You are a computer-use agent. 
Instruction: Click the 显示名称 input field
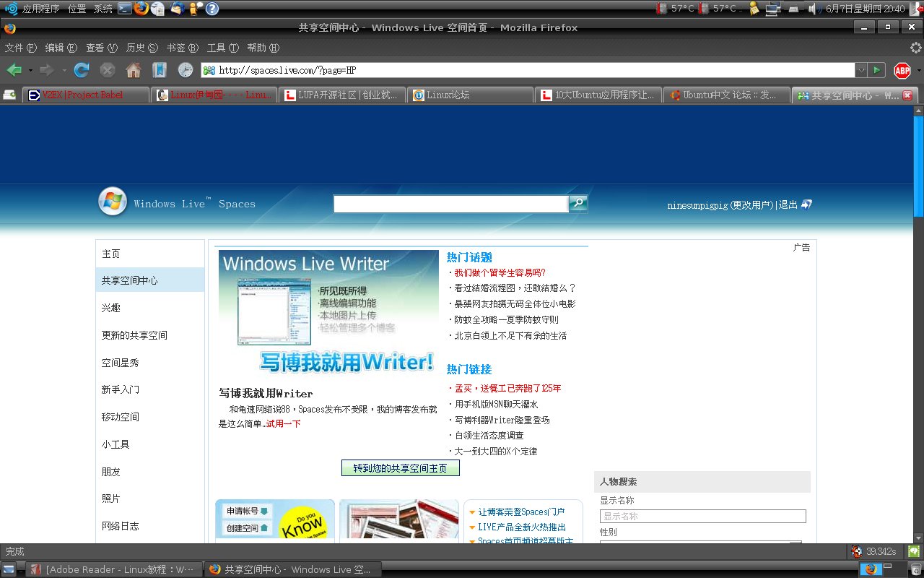(x=702, y=516)
